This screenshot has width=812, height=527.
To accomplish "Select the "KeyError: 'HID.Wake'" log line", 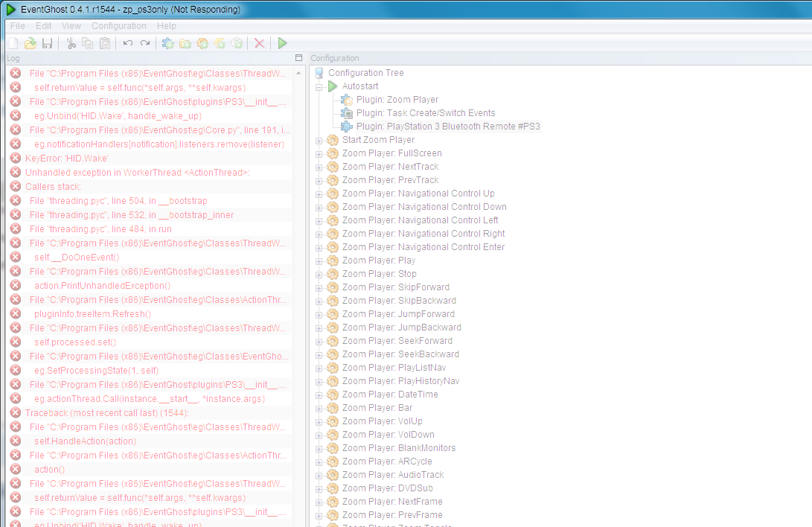I will (67, 159).
